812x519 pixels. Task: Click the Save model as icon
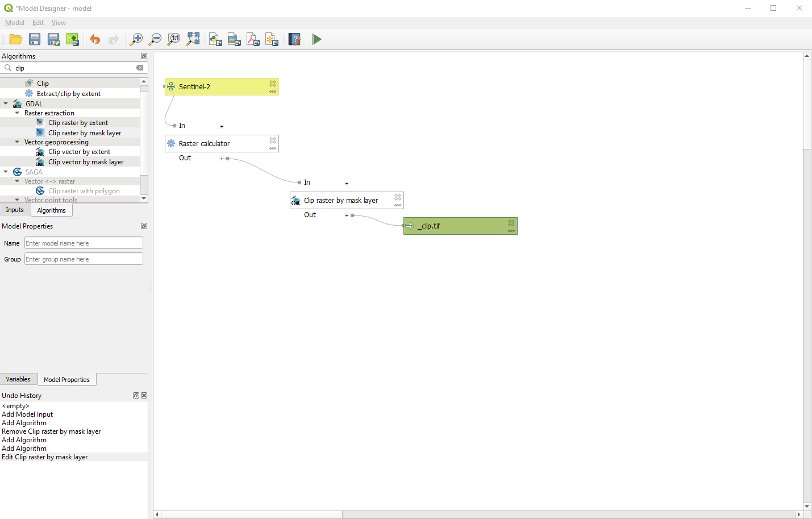(54, 39)
